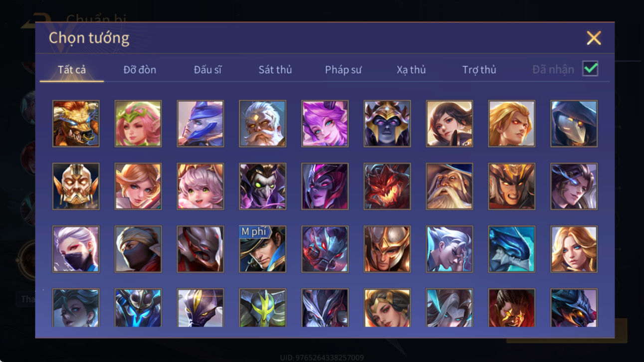Toggle the 'Đã nhận' checkbox
This screenshot has width=644, height=362.
(590, 69)
